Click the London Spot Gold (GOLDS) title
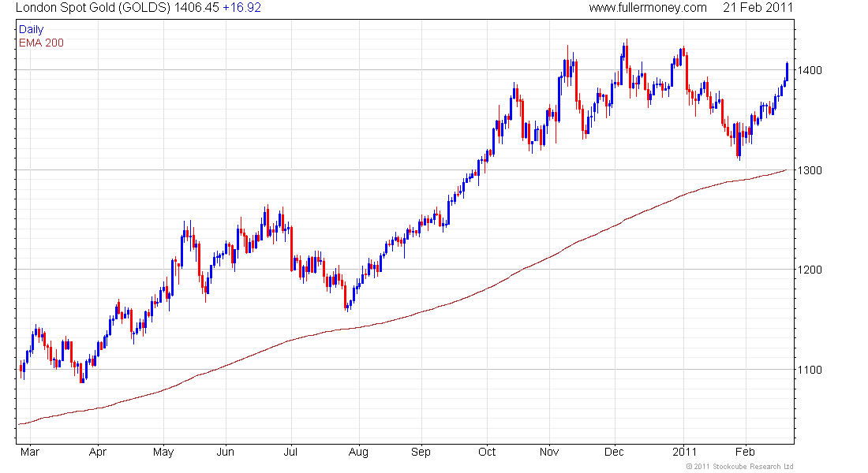 [x=93, y=8]
